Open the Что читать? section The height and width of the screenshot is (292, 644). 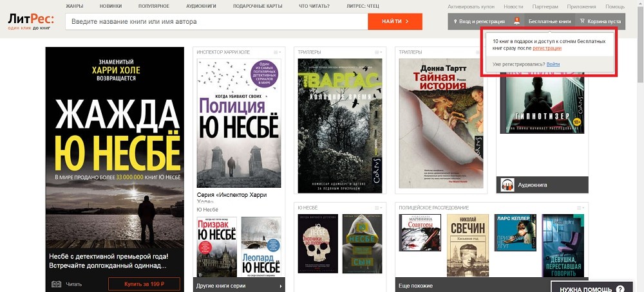coord(314,6)
